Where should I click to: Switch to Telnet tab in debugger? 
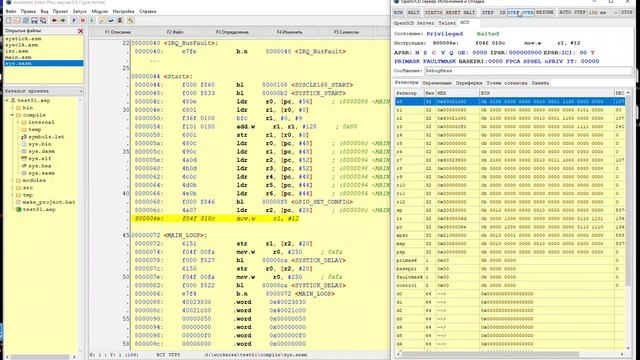click(447, 23)
